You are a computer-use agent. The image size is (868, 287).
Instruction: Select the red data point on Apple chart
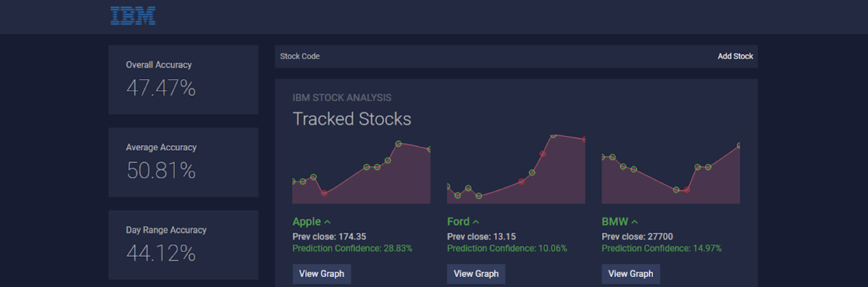[x=324, y=193]
